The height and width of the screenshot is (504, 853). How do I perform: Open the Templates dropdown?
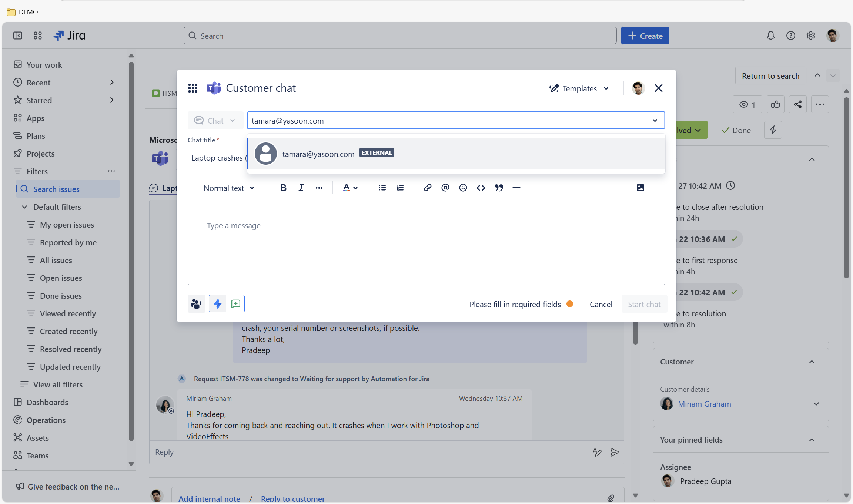pyautogui.click(x=579, y=88)
